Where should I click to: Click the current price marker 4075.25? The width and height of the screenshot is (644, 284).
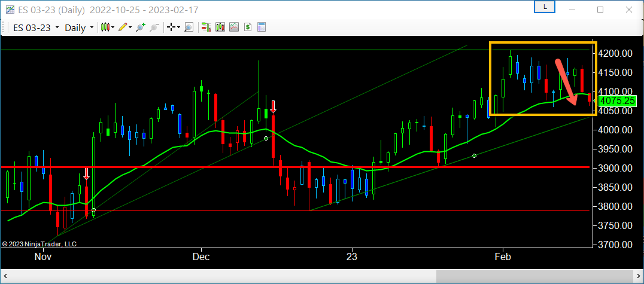coord(617,100)
